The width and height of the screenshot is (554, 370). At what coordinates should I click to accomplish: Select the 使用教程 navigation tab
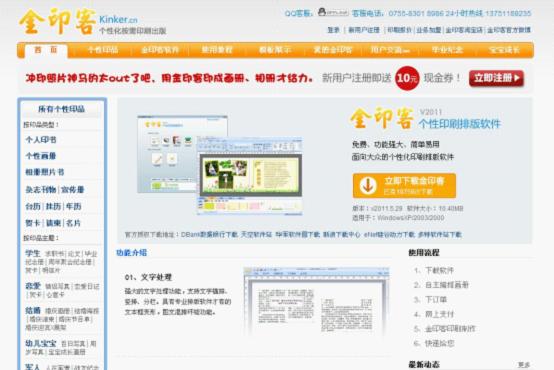[217, 50]
